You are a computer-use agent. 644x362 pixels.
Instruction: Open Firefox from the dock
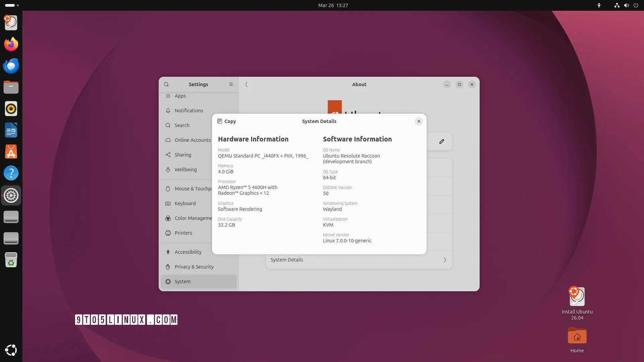[x=11, y=44]
